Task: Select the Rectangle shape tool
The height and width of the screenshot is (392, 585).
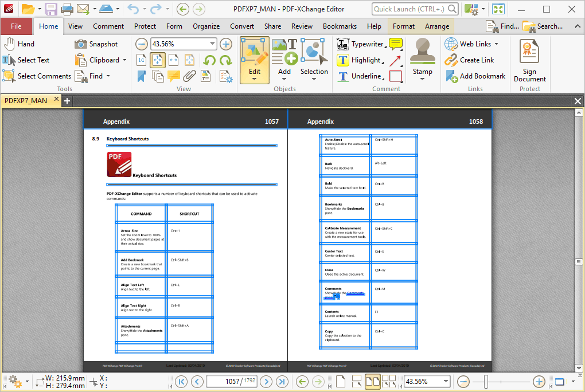Action: [x=396, y=76]
